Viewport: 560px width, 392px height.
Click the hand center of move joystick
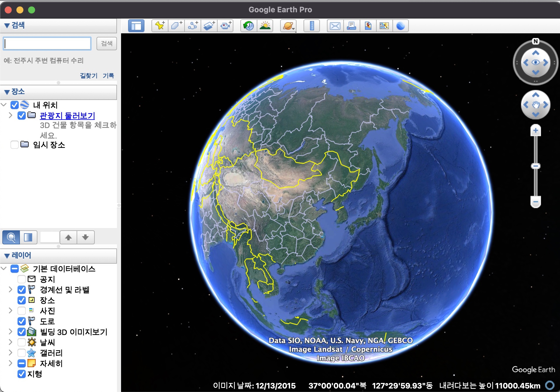[535, 105]
